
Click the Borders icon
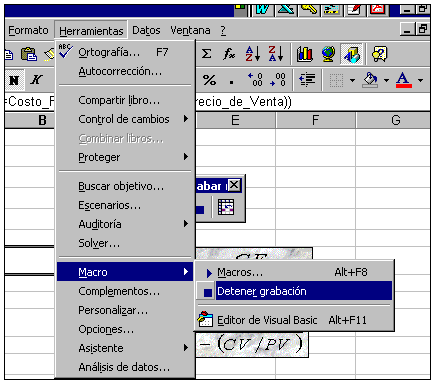coord(336,80)
